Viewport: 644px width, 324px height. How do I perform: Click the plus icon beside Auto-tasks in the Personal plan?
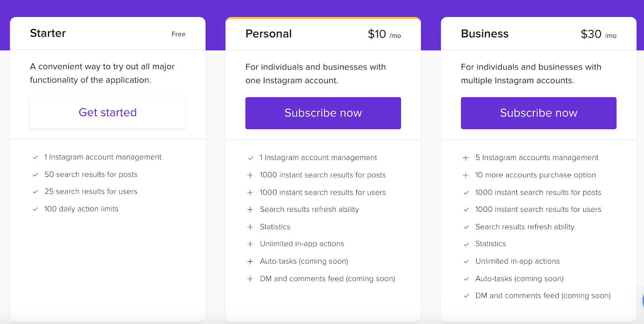pyautogui.click(x=250, y=262)
